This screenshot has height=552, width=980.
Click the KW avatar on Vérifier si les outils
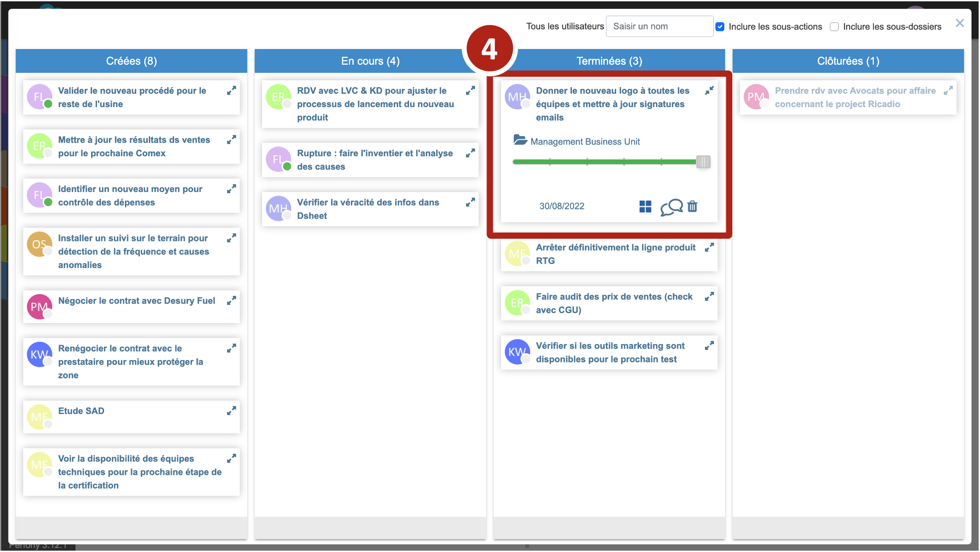coord(517,352)
